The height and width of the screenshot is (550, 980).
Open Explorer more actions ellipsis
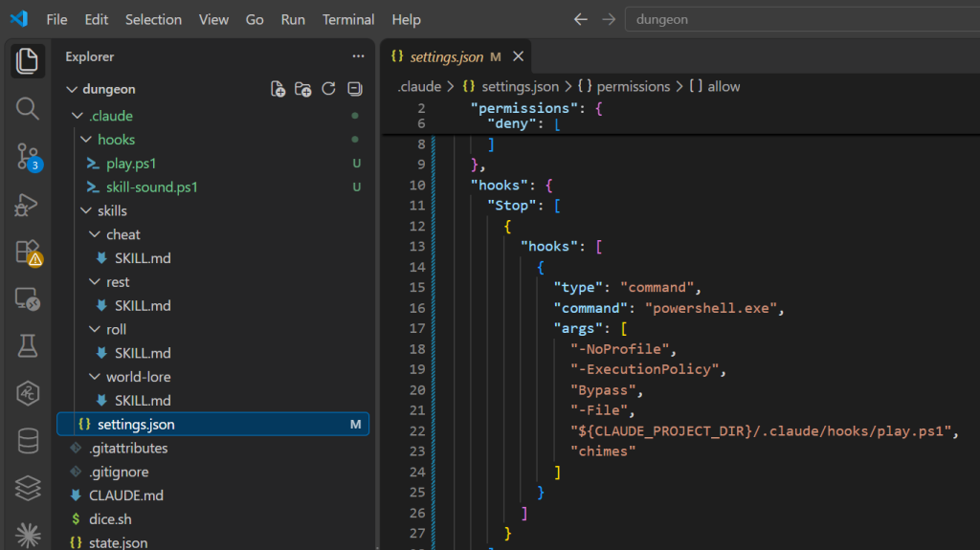[x=358, y=56]
